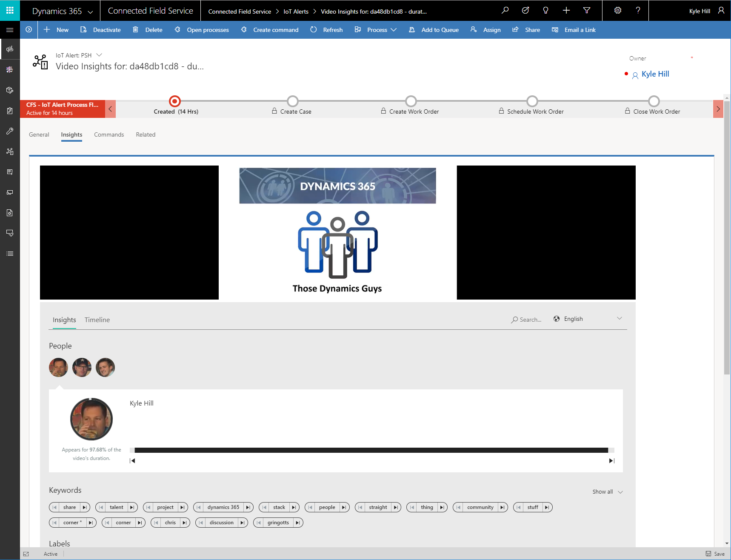Go to next 'share' keyword occurrence

click(85, 507)
